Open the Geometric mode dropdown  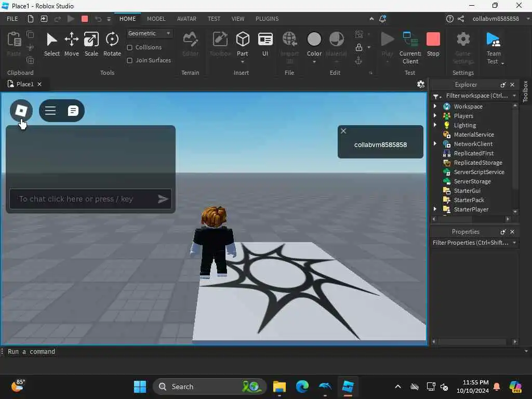[x=149, y=33]
